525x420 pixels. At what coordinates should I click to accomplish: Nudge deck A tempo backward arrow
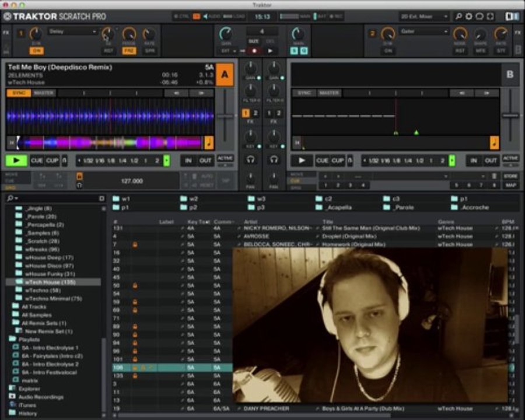point(176,93)
